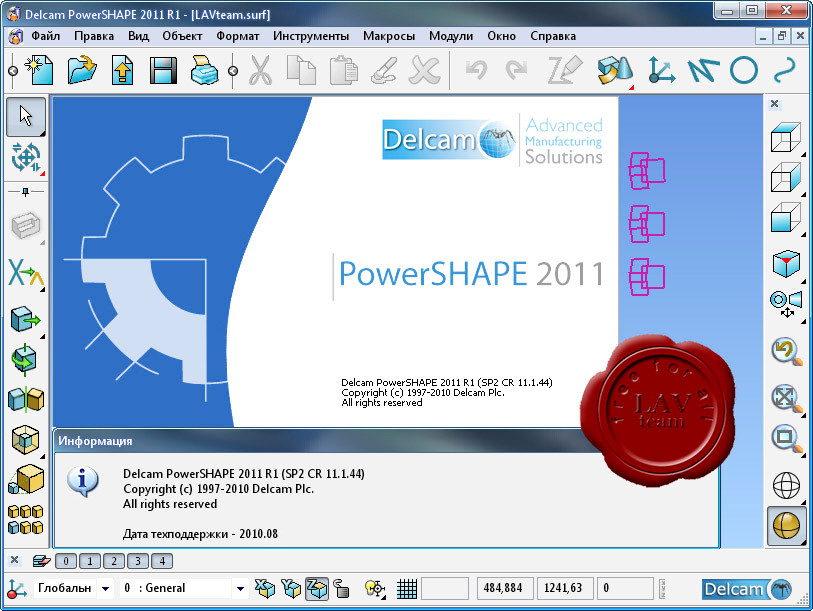Screen dimensions: 813x611
Task: Click the zoom to fit magnifier icon
Action: (787, 399)
